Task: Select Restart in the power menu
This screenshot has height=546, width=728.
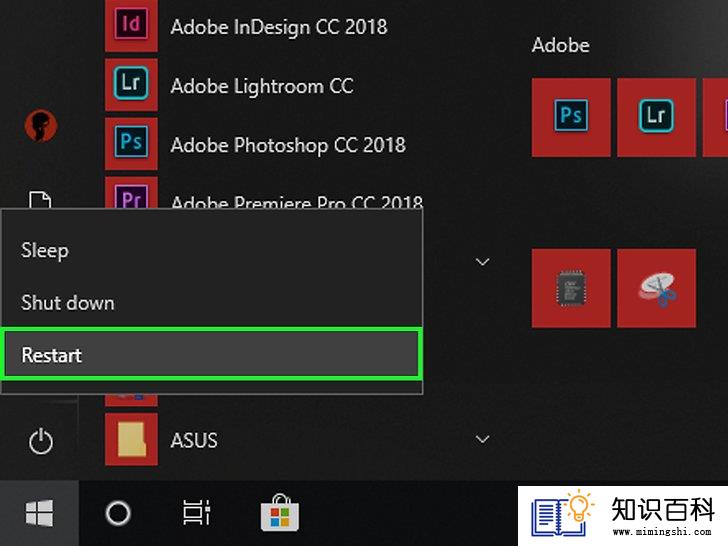Action: tap(212, 355)
